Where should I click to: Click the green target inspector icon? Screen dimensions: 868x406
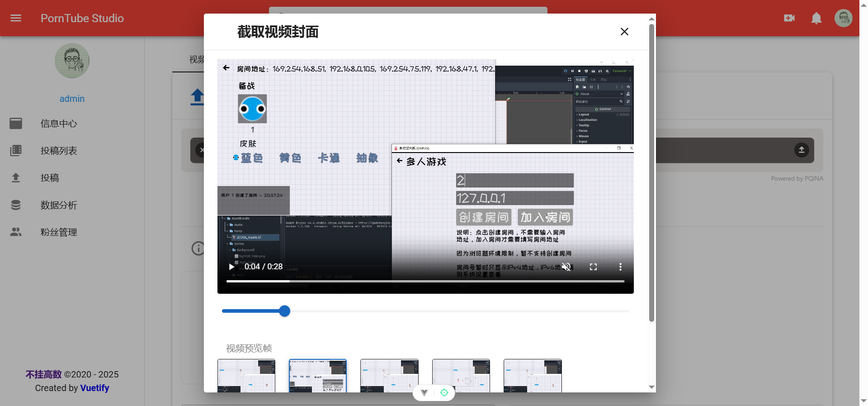point(444,392)
